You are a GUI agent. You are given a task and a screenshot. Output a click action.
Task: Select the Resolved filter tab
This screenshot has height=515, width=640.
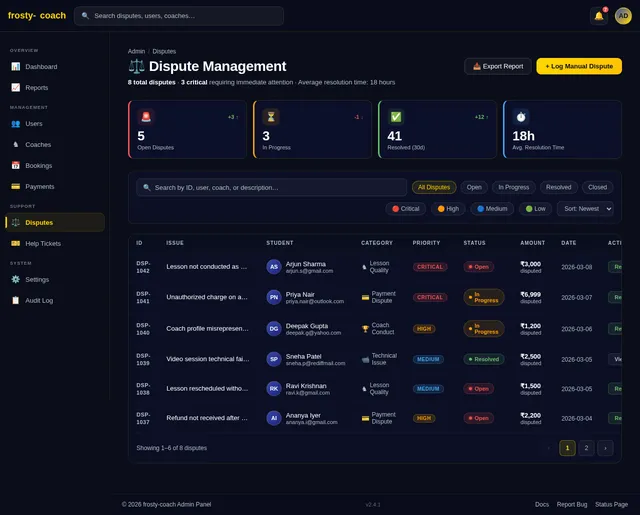(559, 187)
